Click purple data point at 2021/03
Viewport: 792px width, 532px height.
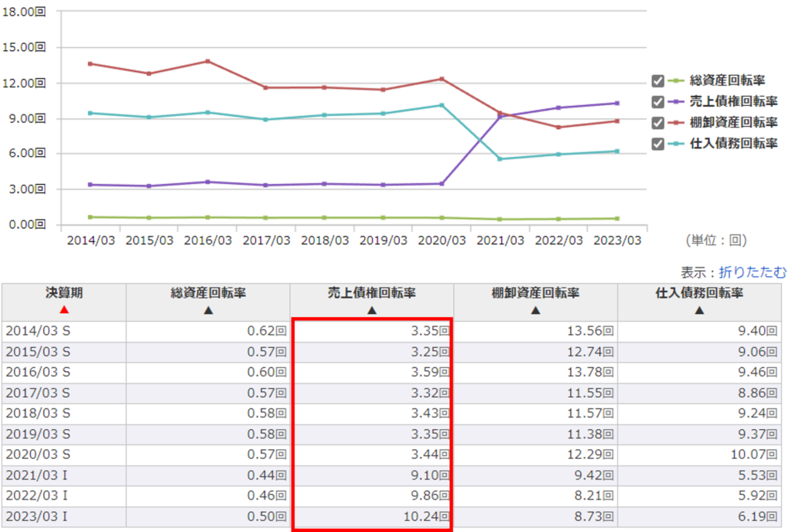[x=500, y=116]
